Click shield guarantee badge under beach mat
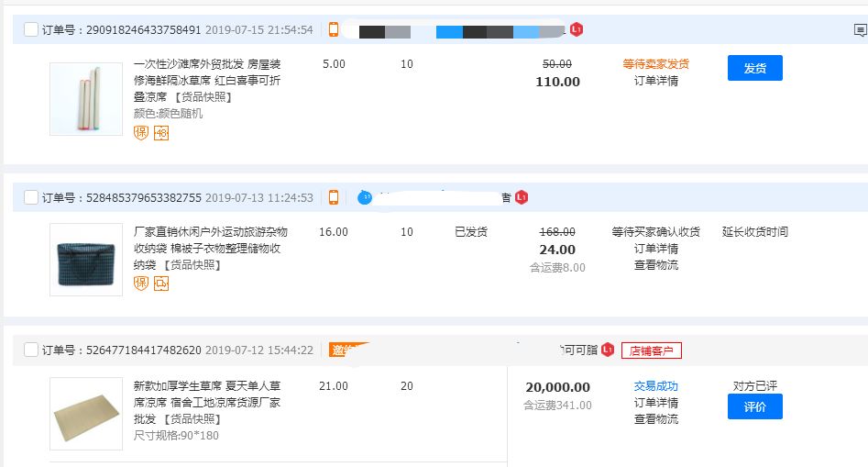The width and height of the screenshot is (868, 467). coord(141,133)
